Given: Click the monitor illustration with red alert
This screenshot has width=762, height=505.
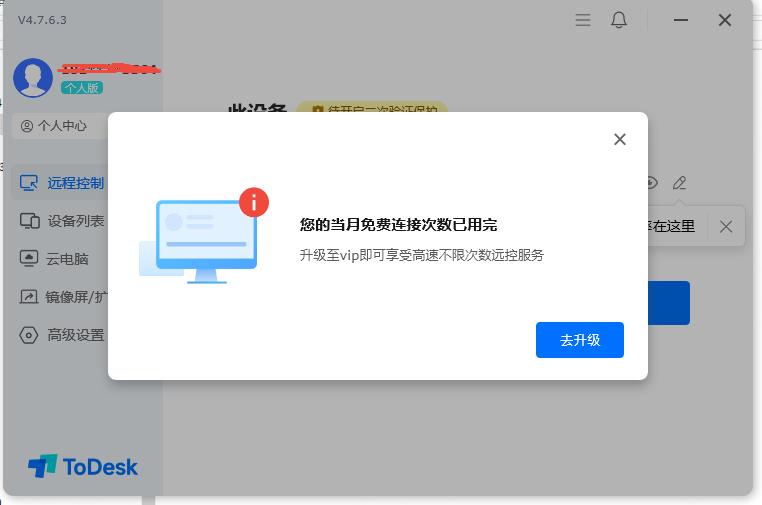Looking at the screenshot, I should [204, 236].
